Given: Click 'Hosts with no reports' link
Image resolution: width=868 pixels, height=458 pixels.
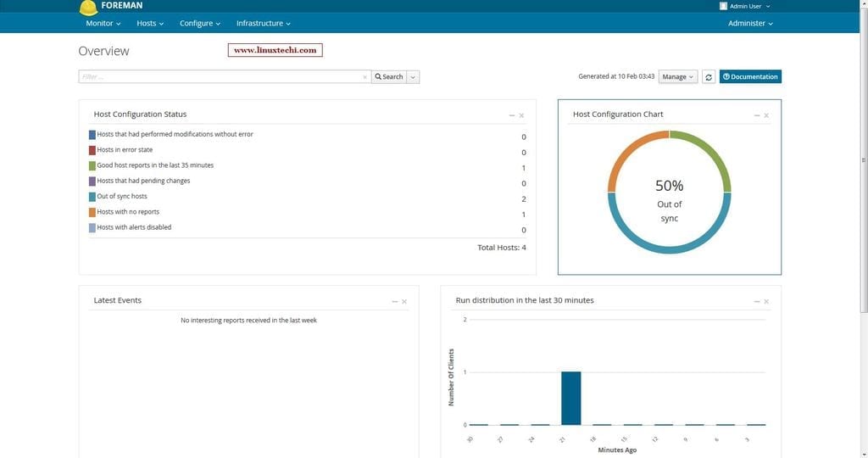Looking at the screenshot, I should coord(128,211).
